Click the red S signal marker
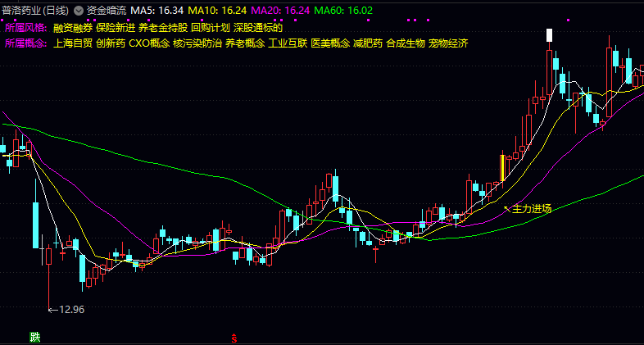 point(234,338)
